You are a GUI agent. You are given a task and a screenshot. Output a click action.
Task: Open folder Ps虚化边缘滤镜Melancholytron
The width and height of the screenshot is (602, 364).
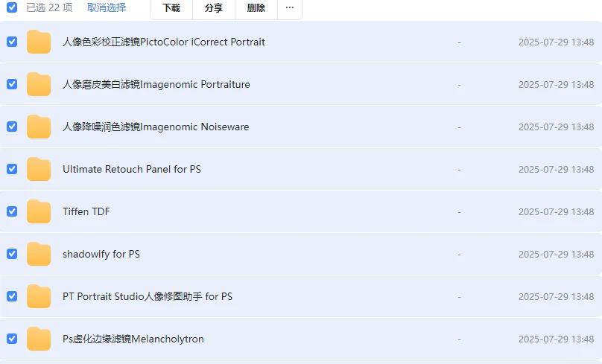(x=133, y=339)
